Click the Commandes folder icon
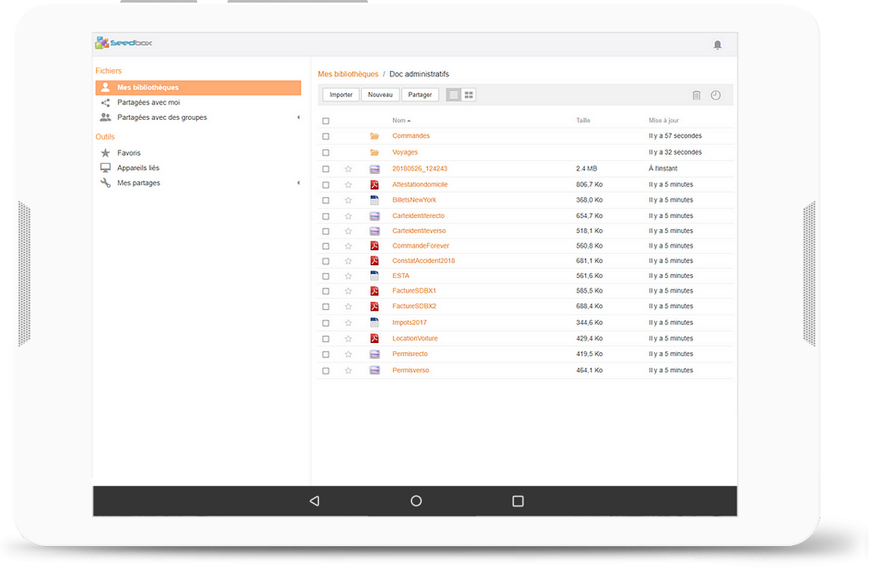This screenshot has height=588, width=869. [x=375, y=136]
